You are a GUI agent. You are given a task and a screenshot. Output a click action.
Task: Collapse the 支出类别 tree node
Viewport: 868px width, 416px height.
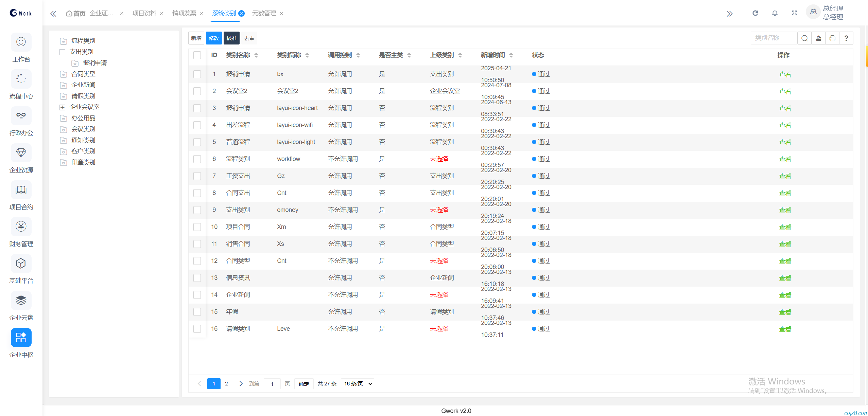coord(63,52)
